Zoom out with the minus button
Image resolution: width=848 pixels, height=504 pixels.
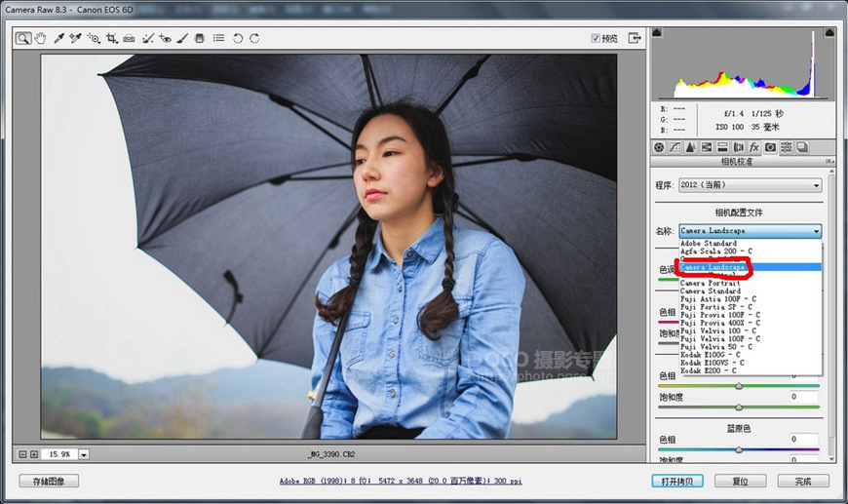pos(22,454)
